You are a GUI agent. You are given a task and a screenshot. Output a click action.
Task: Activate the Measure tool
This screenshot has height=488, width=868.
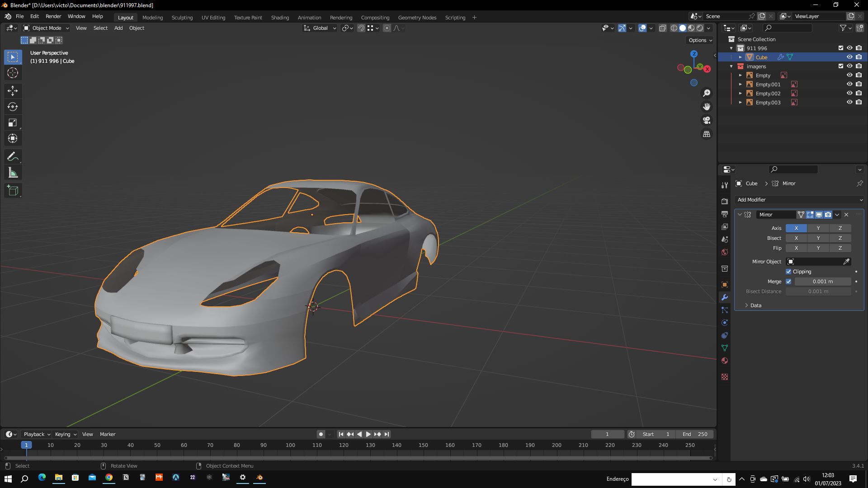point(12,173)
